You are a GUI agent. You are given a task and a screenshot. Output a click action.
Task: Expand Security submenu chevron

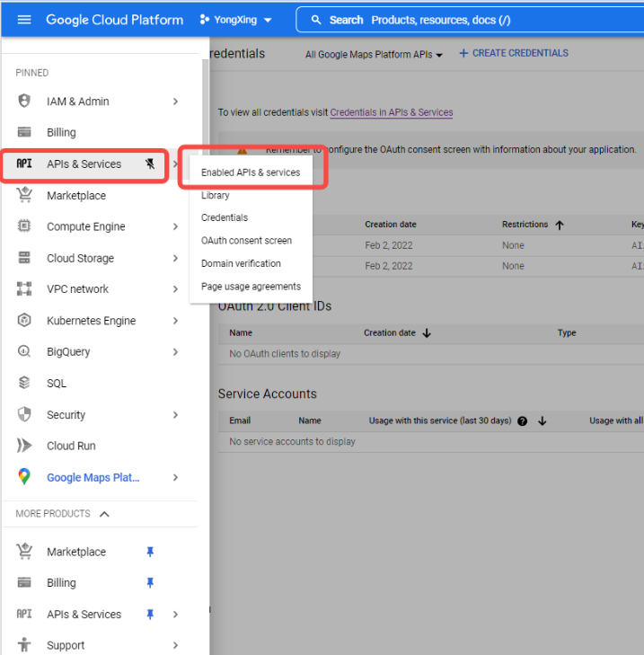click(x=175, y=415)
